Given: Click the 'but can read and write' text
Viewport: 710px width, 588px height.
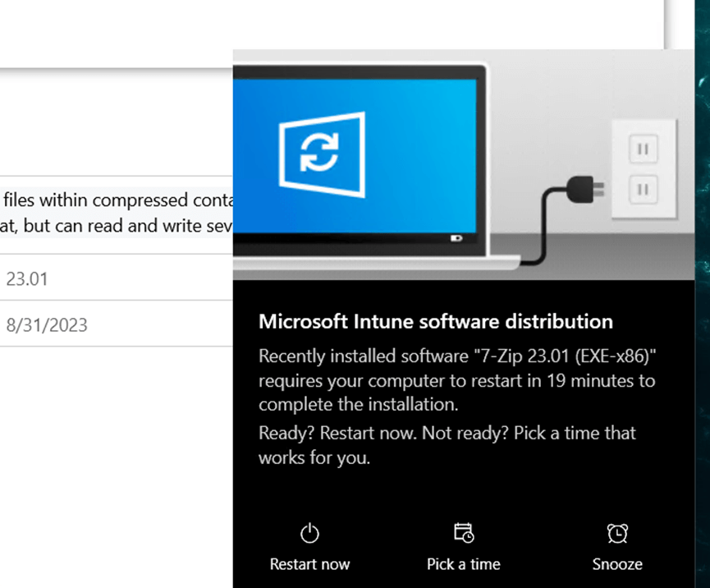Looking at the screenshot, I should click(112, 225).
